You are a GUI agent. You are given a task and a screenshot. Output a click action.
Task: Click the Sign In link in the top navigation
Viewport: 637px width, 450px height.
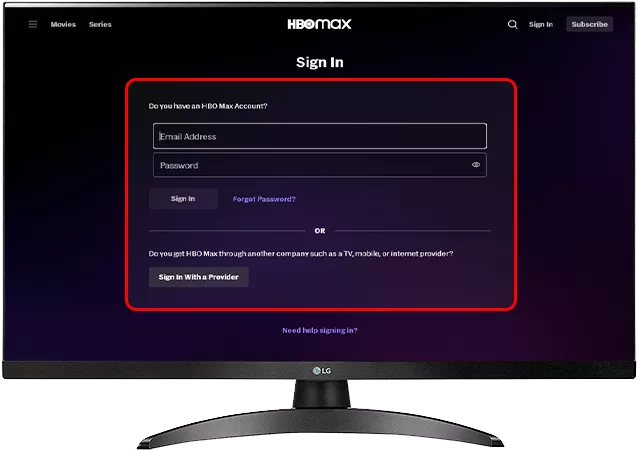coord(541,24)
